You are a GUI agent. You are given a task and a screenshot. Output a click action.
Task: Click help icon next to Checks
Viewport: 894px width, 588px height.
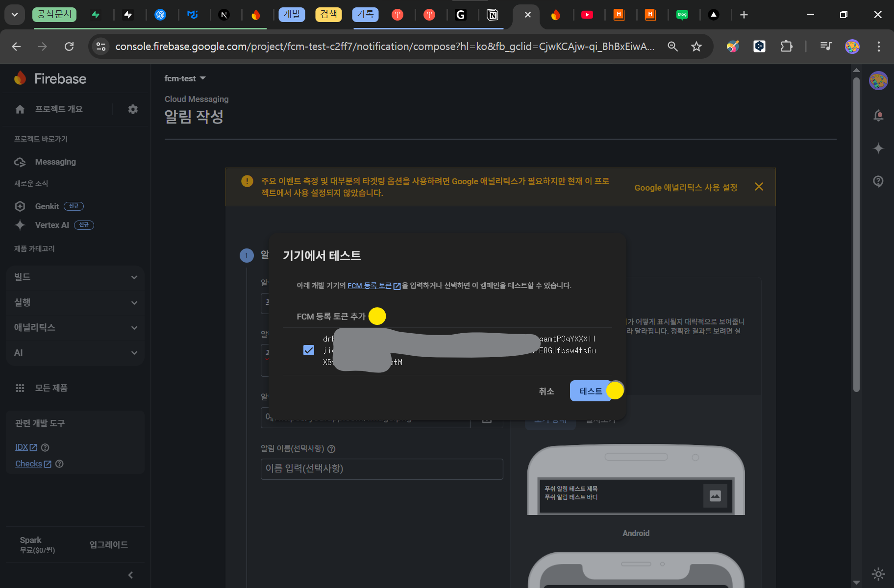click(59, 464)
